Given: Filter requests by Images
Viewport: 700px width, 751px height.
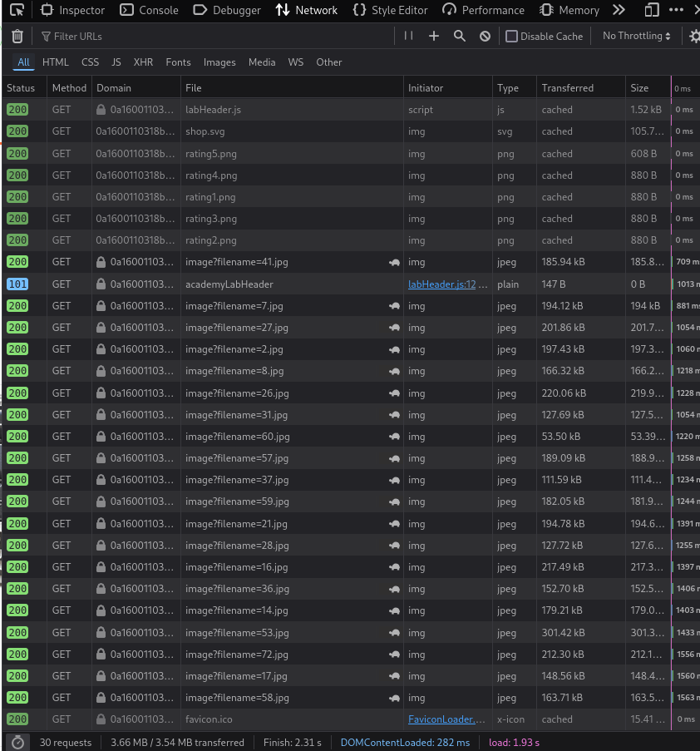Looking at the screenshot, I should click(x=219, y=62).
